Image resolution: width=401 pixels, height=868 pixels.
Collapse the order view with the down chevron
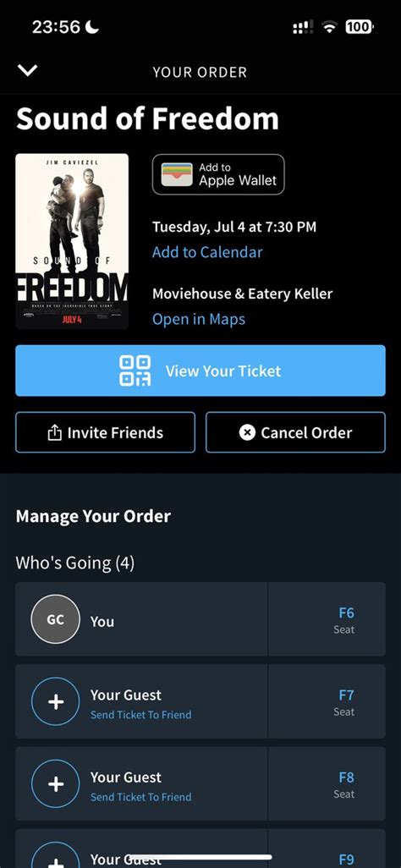[27, 70]
